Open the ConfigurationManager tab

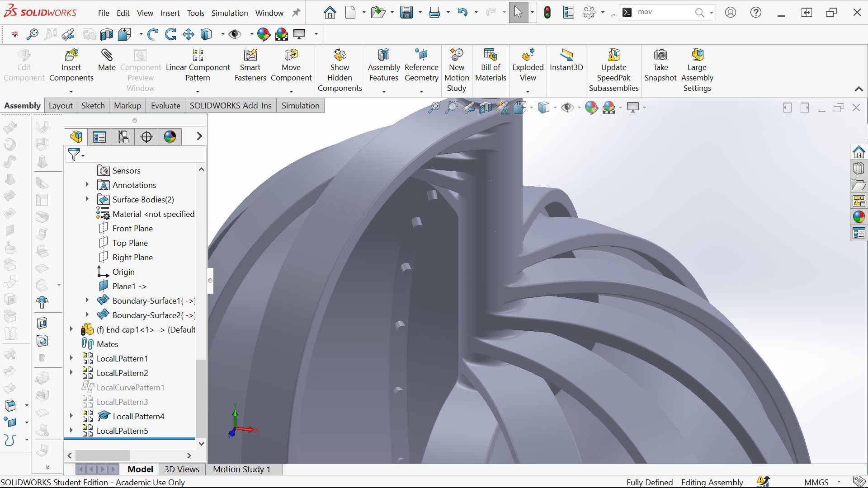click(123, 136)
